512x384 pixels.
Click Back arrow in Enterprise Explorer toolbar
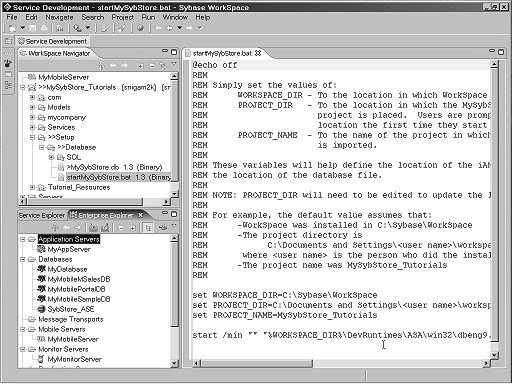pyautogui.click(x=66, y=228)
